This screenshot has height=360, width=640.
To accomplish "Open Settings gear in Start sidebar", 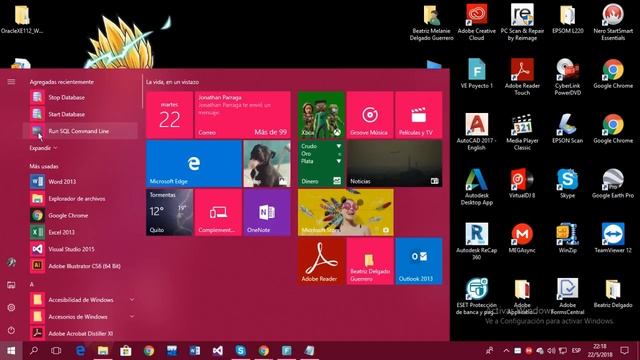I will tap(11, 308).
